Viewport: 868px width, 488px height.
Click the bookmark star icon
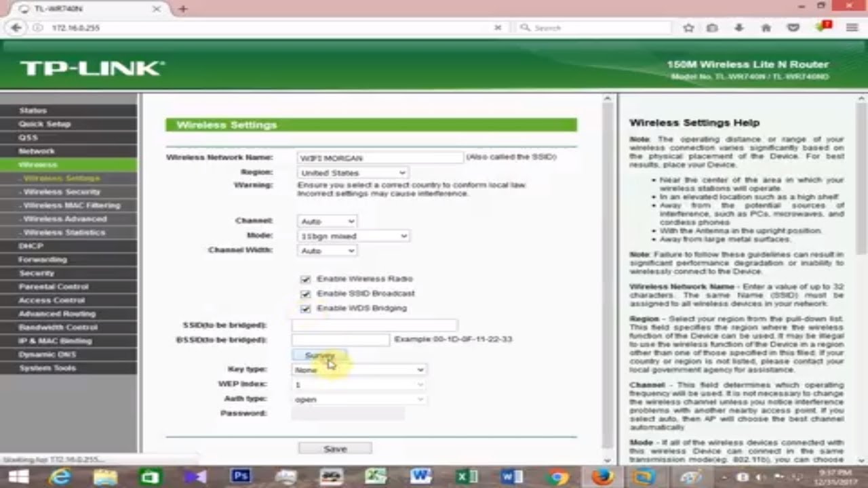688,28
